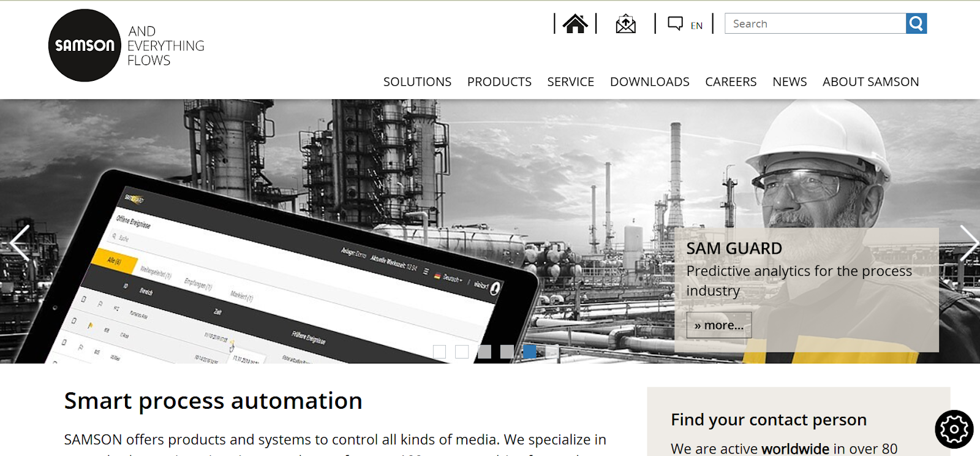This screenshot has height=456, width=980.
Task: Click the SAMSON round logo
Action: coord(85,45)
